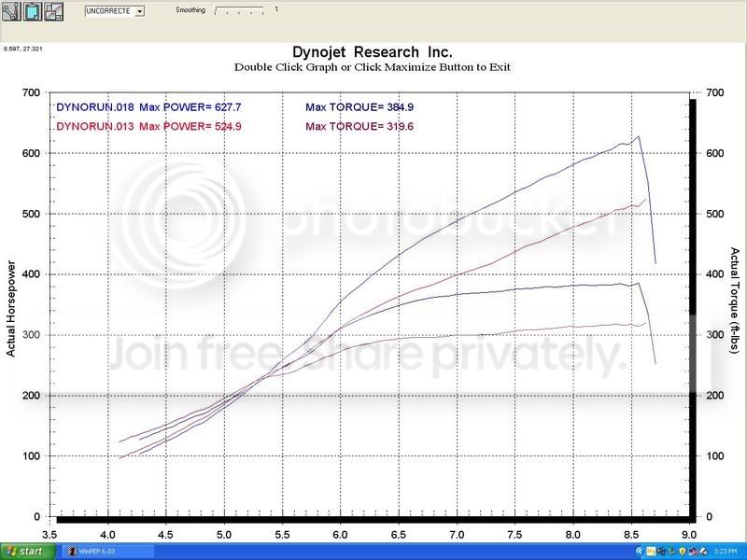Viewport: 747px width, 560px height.
Task: Click inside the UNCORRECTE correction combo box text
Action: (109, 11)
